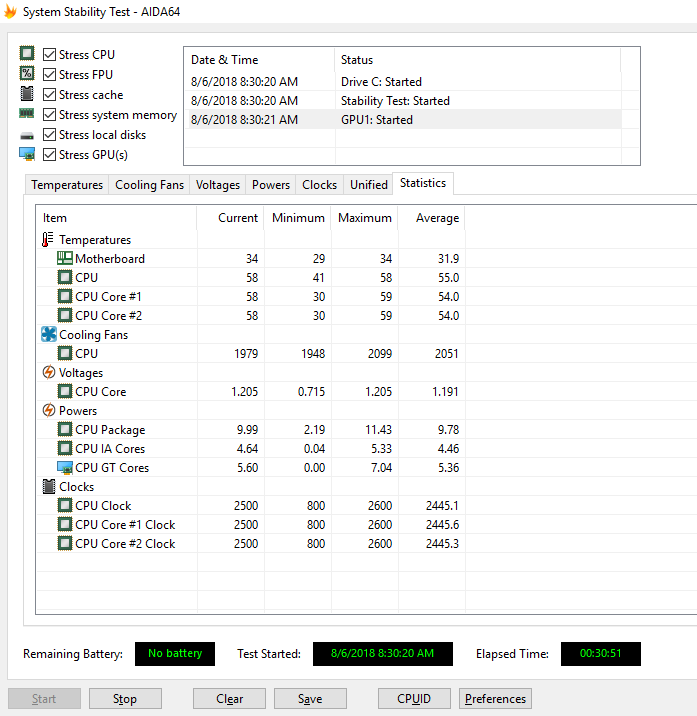Open Preferences dialog
The height and width of the screenshot is (716, 697).
pyautogui.click(x=495, y=699)
